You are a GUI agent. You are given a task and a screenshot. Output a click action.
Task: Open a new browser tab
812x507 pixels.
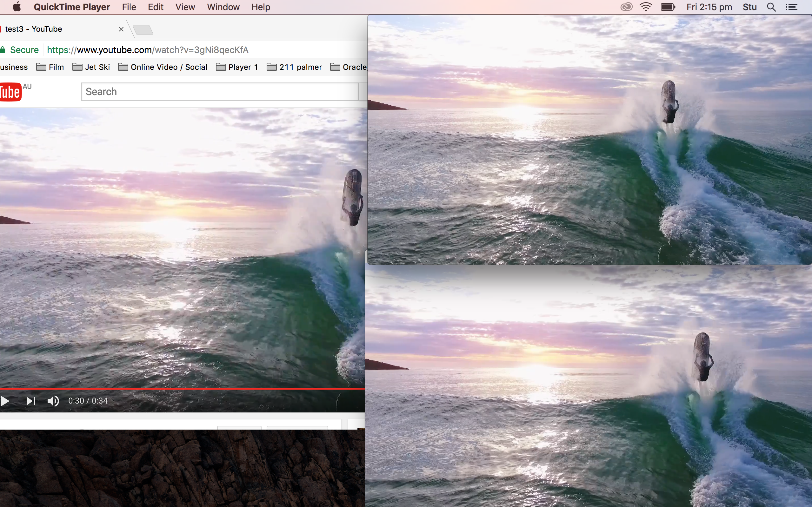[143, 30]
